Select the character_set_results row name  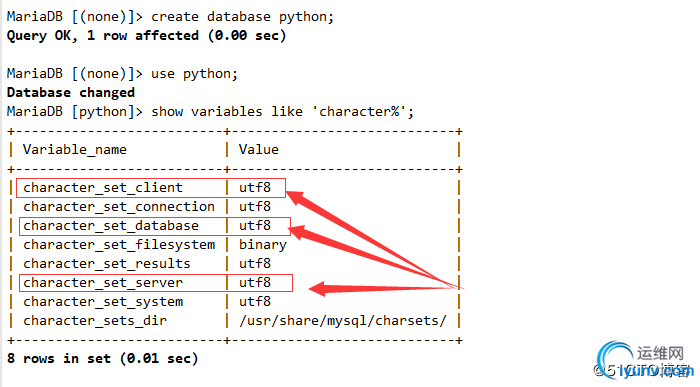pos(107,264)
